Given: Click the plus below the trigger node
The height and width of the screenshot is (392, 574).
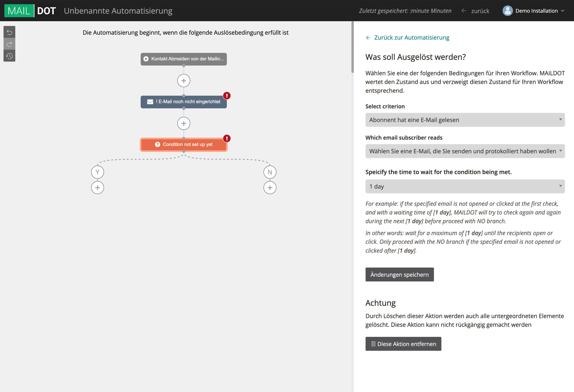Looking at the screenshot, I should [183, 81].
